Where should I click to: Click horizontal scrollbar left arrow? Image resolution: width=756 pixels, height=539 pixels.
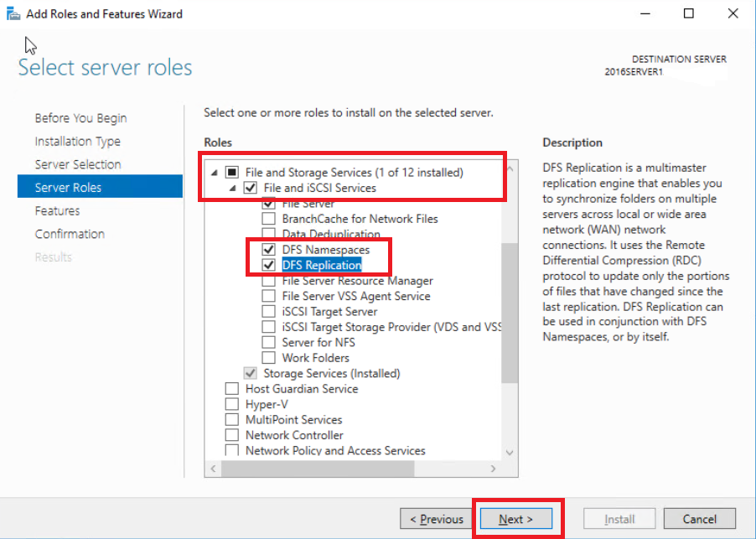213,469
